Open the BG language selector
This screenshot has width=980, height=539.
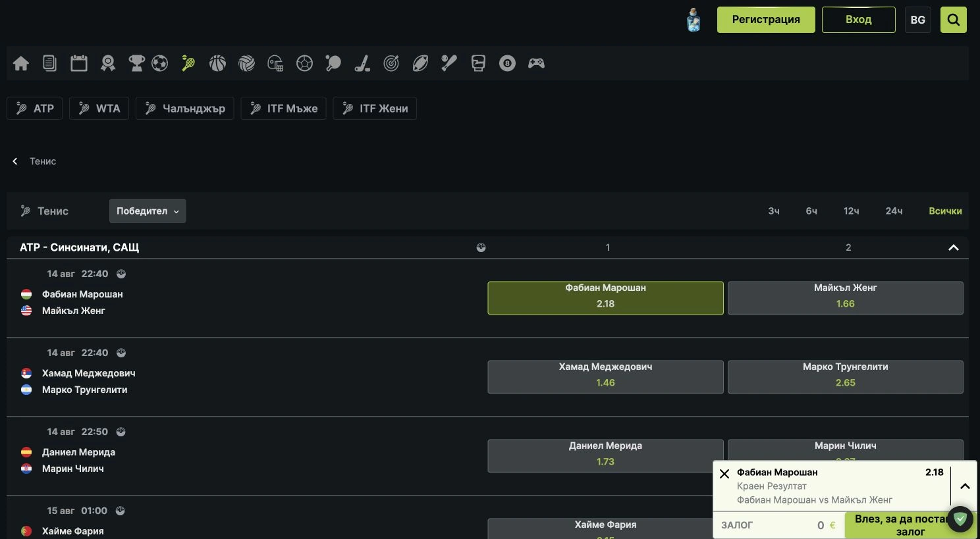(918, 20)
